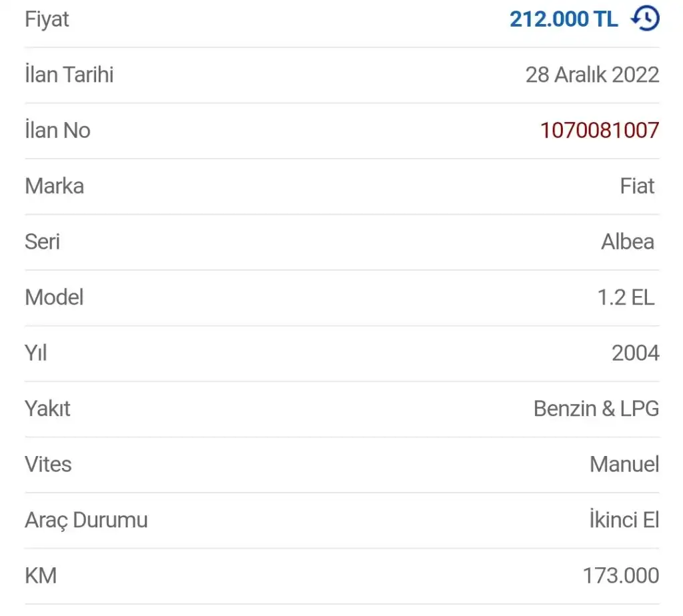Select the 1.2 EL model value
683x616 pixels.
click(626, 297)
